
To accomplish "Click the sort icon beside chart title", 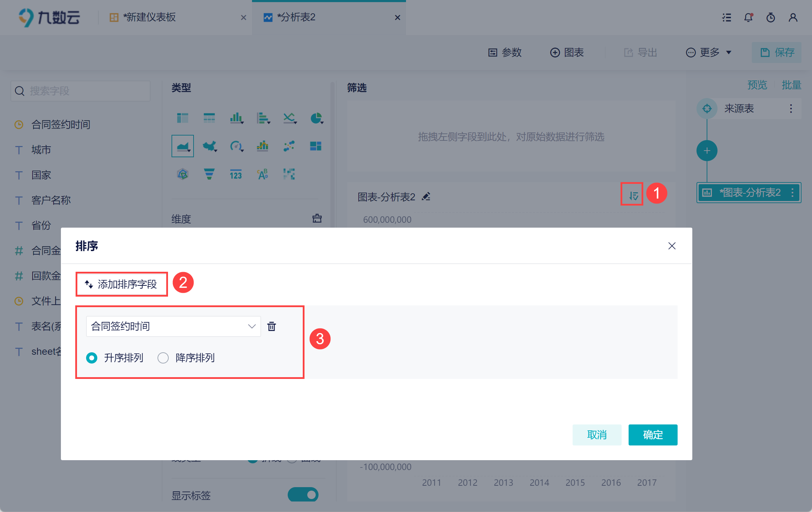I will (633, 195).
